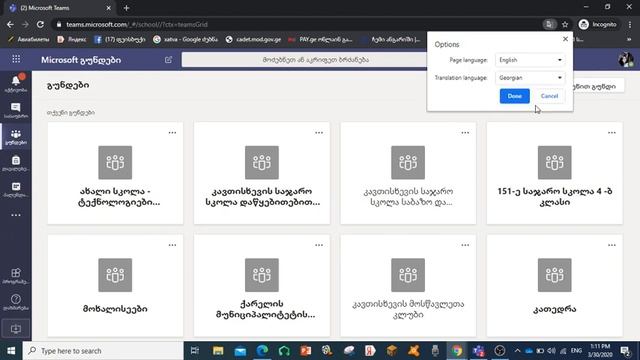Open the Incognito profile indicator
The width and height of the screenshot is (640, 360).
pyautogui.click(x=598, y=24)
